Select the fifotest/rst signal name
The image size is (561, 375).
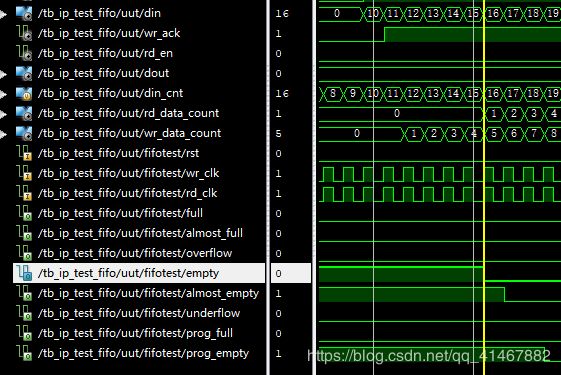point(118,153)
